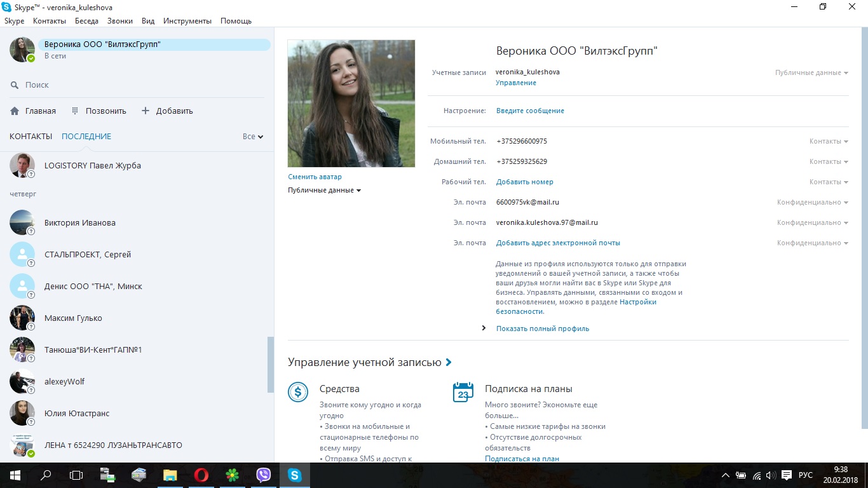Open Настройки безопасности link
The width and height of the screenshot is (868, 488).
(x=638, y=302)
